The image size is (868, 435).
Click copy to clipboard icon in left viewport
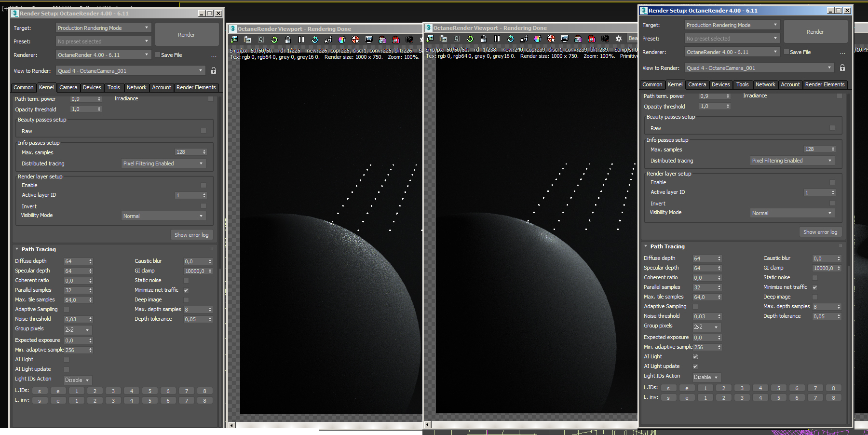click(x=247, y=40)
